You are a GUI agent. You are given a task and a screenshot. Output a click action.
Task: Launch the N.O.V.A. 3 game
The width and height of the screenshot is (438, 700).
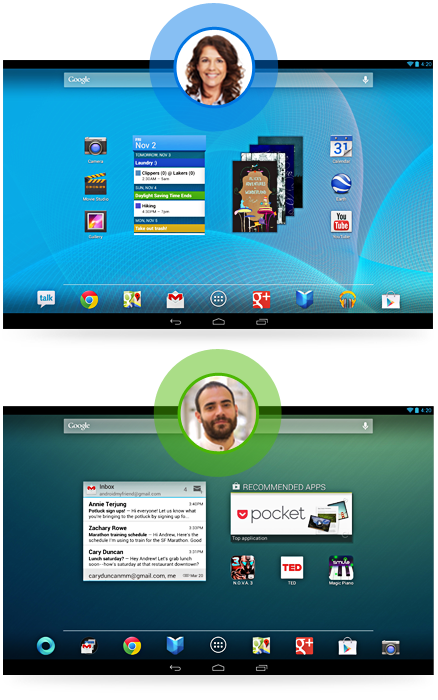click(x=242, y=568)
